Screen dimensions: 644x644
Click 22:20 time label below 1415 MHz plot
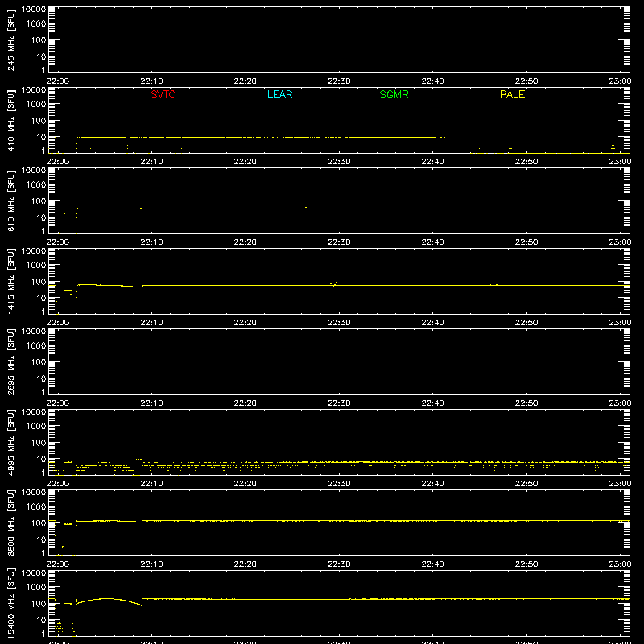pyautogui.click(x=246, y=323)
